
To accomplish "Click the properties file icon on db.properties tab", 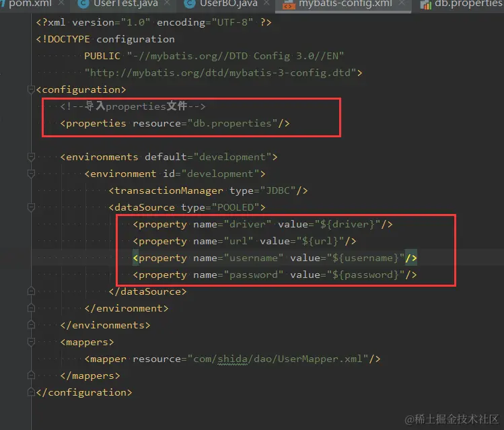I will [425, 5].
